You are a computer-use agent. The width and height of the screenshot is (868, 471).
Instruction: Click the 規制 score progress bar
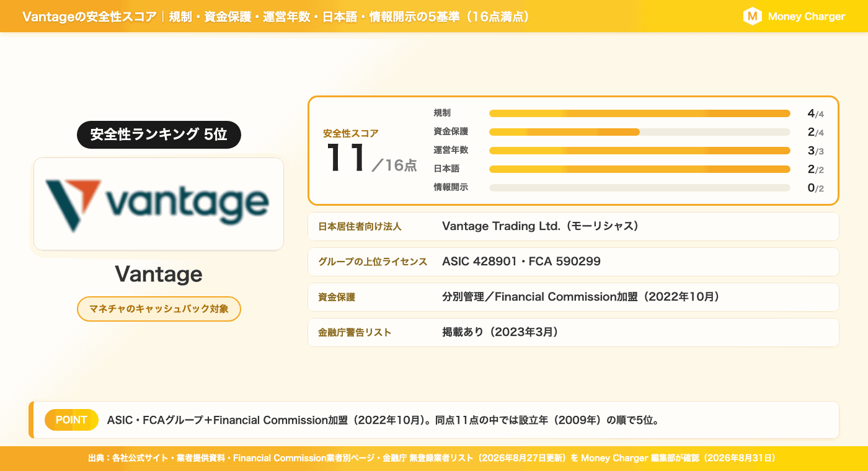(x=639, y=113)
